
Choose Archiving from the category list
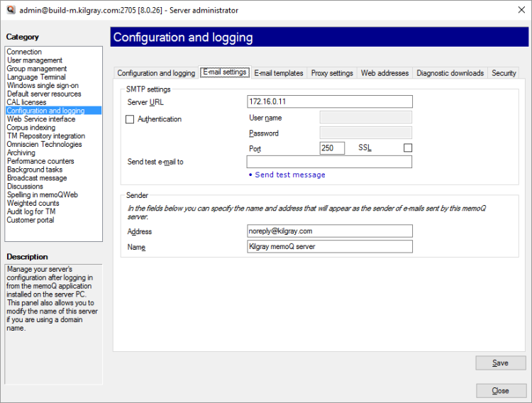click(21, 153)
